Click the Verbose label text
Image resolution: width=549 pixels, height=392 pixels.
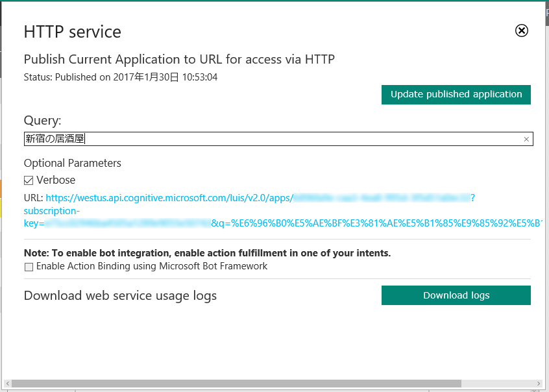(56, 180)
